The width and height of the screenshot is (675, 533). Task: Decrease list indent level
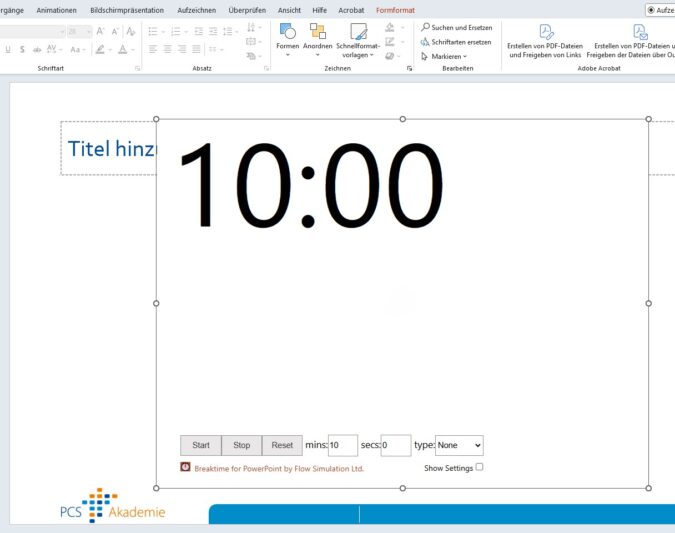(198, 31)
